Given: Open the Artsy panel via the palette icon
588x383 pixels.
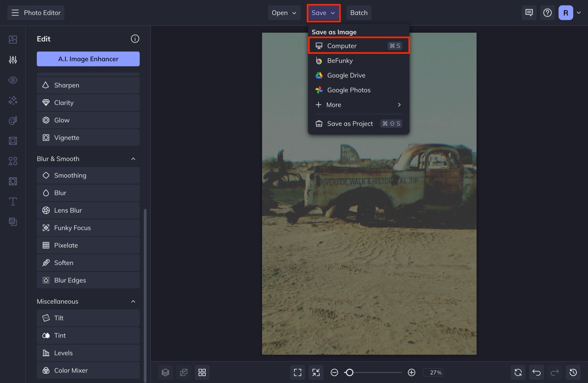Looking at the screenshot, I should coord(12,120).
